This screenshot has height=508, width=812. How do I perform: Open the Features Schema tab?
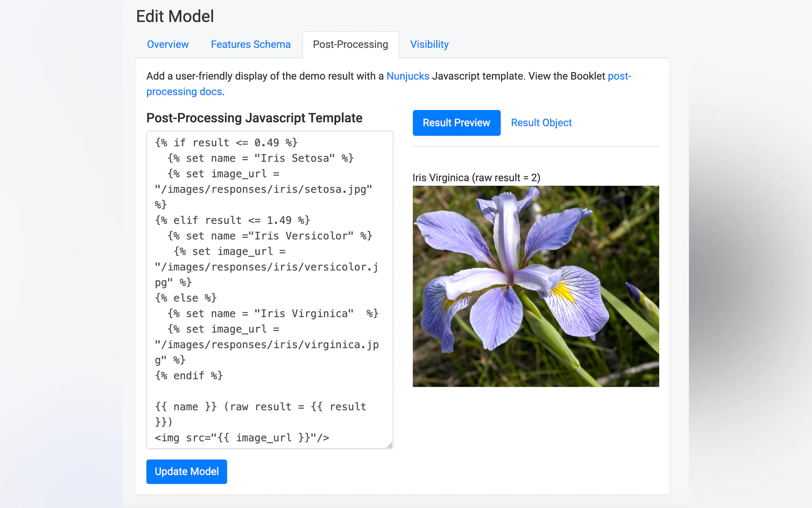250,44
